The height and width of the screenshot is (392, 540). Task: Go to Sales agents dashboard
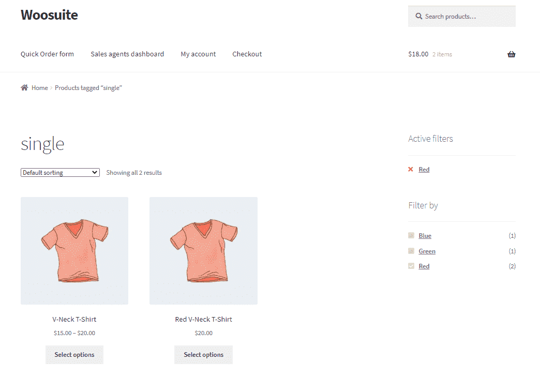click(x=127, y=54)
